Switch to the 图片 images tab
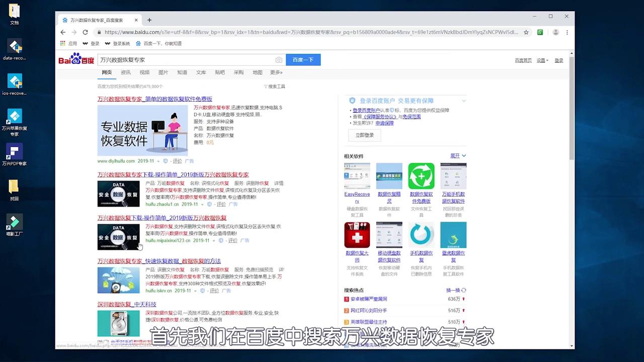 point(164,72)
